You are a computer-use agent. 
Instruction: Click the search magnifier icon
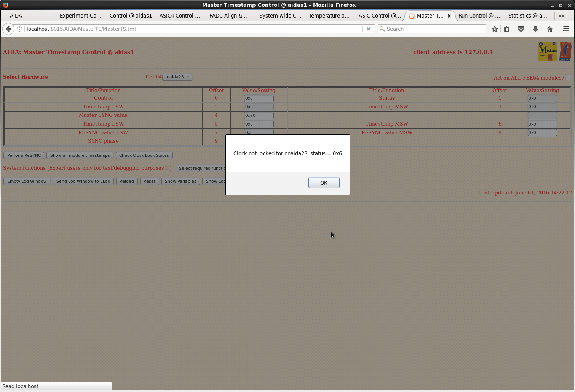(x=382, y=29)
